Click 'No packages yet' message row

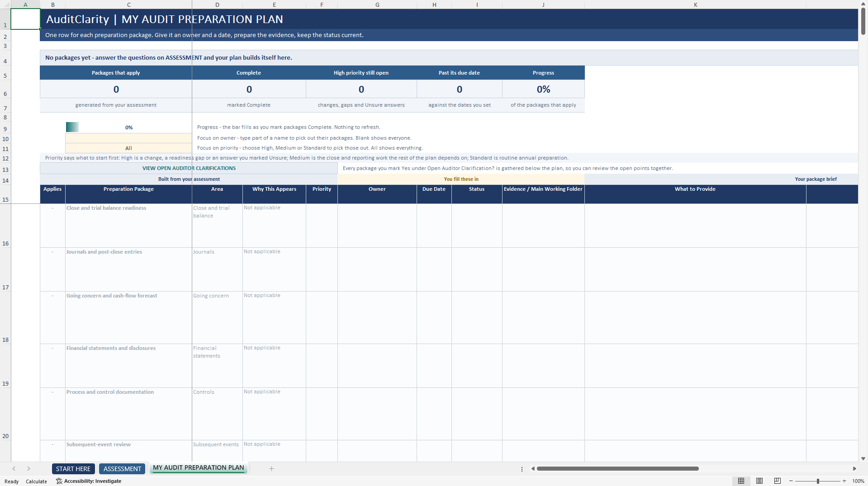449,57
